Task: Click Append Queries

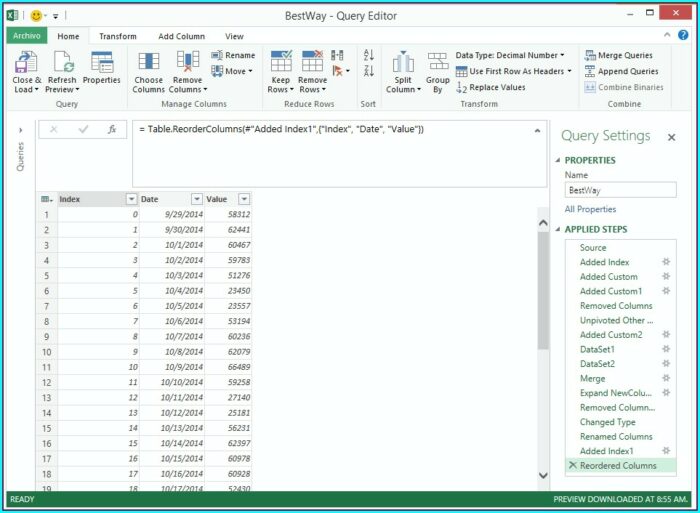Action: [x=621, y=71]
